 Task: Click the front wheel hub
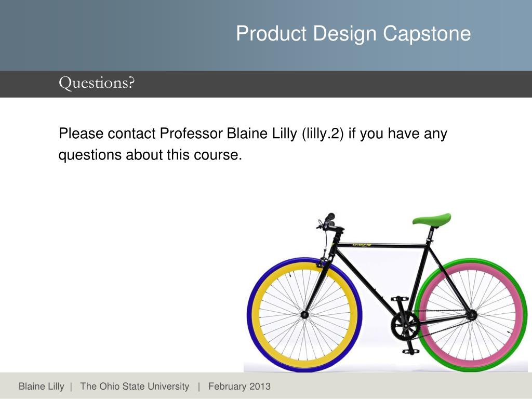304,315
